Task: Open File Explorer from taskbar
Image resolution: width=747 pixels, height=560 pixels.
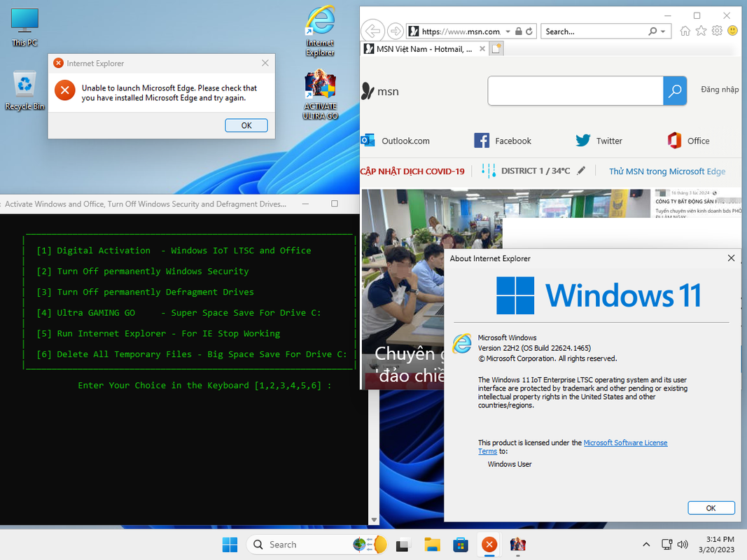Action: 432,545
